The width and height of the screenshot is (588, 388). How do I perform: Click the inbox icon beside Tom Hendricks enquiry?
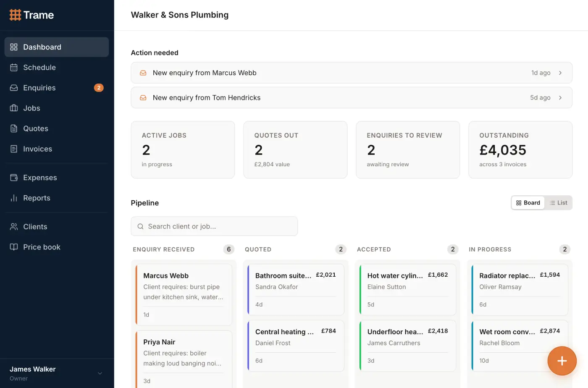click(x=143, y=97)
